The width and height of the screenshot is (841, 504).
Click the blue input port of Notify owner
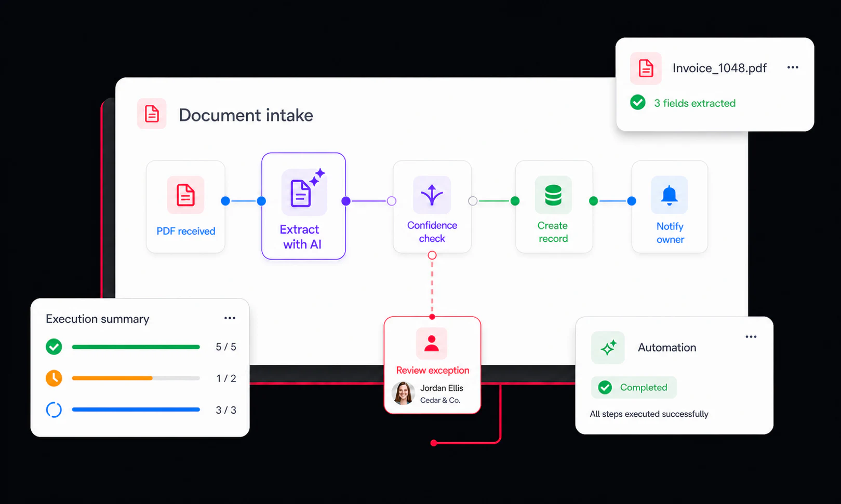pos(632,201)
